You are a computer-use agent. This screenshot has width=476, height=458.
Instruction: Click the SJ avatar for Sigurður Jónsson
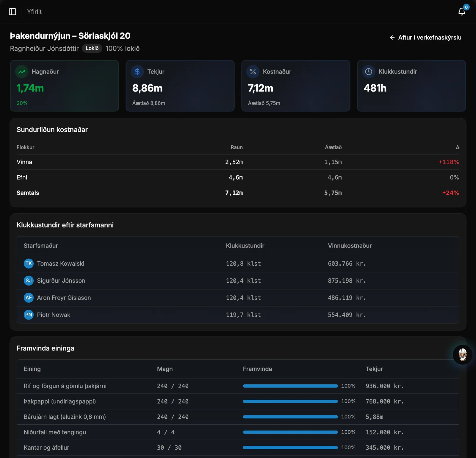(29, 281)
